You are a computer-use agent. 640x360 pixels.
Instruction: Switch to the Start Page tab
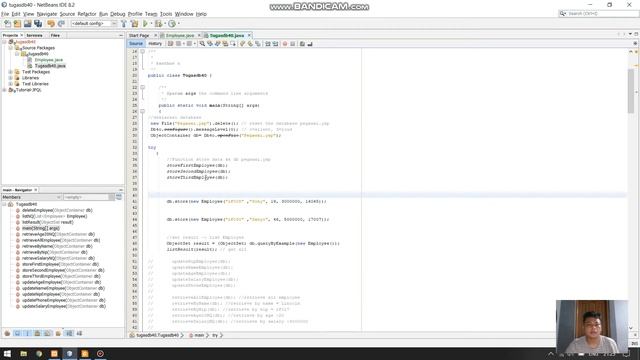139,36
